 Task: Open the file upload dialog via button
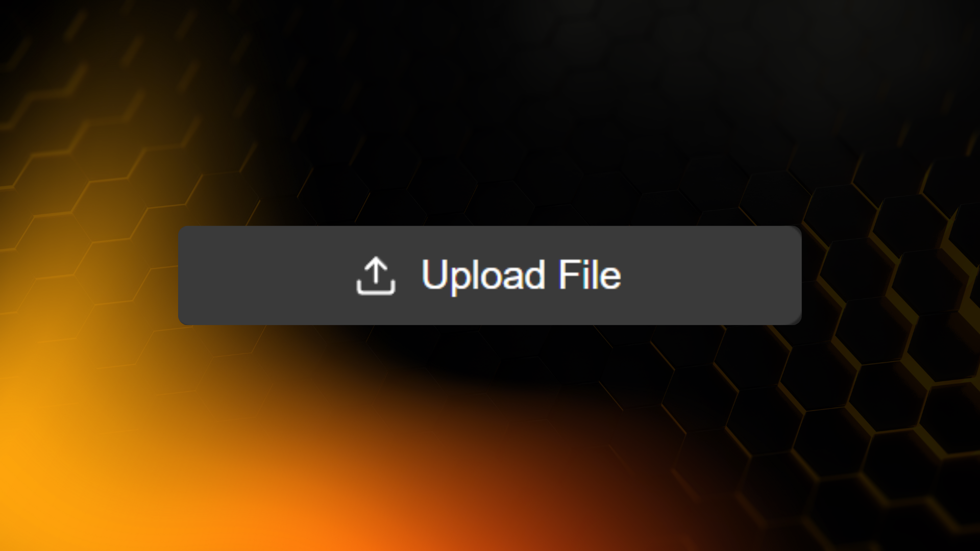click(x=490, y=275)
